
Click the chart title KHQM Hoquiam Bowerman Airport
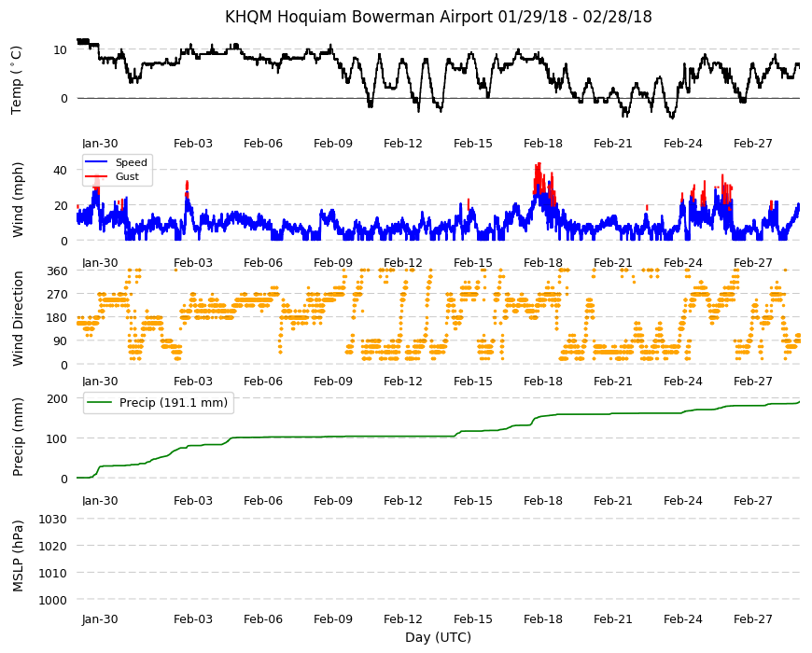click(x=359, y=17)
